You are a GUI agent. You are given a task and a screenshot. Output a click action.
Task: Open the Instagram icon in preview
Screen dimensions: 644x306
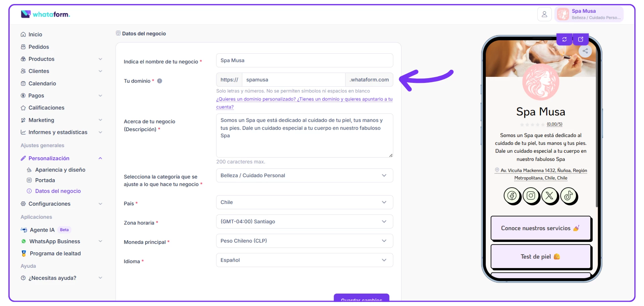pos(531,196)
